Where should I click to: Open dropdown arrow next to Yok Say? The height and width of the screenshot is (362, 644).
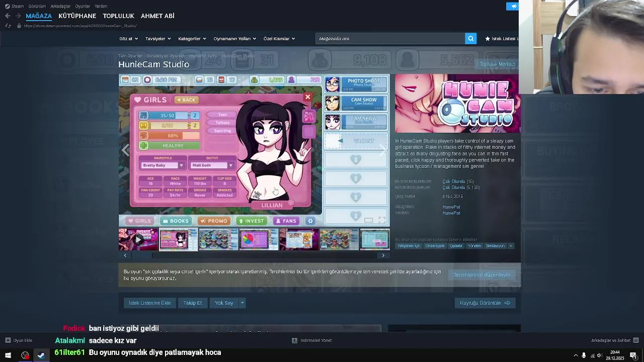243,303
